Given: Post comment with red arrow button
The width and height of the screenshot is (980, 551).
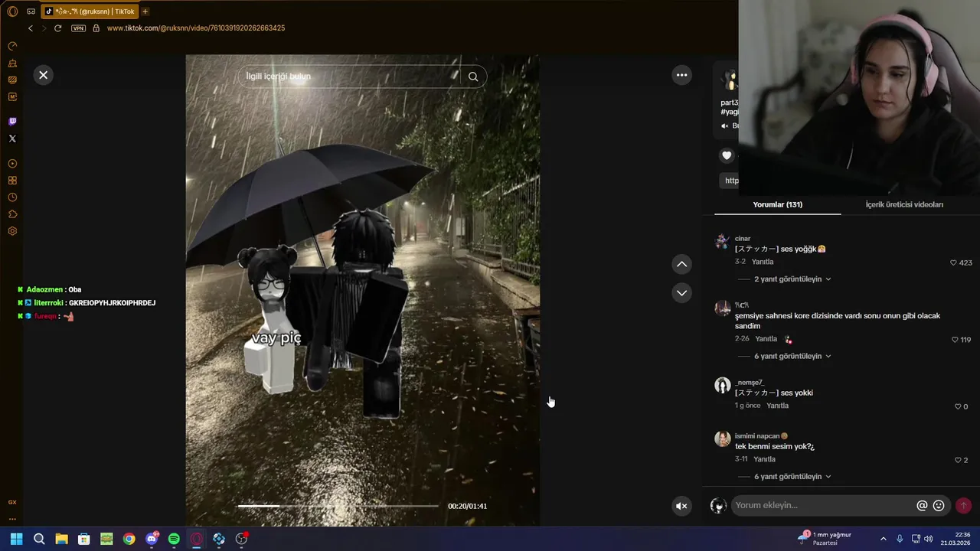Looking at the screenshot, I should (x=964, y=506).
